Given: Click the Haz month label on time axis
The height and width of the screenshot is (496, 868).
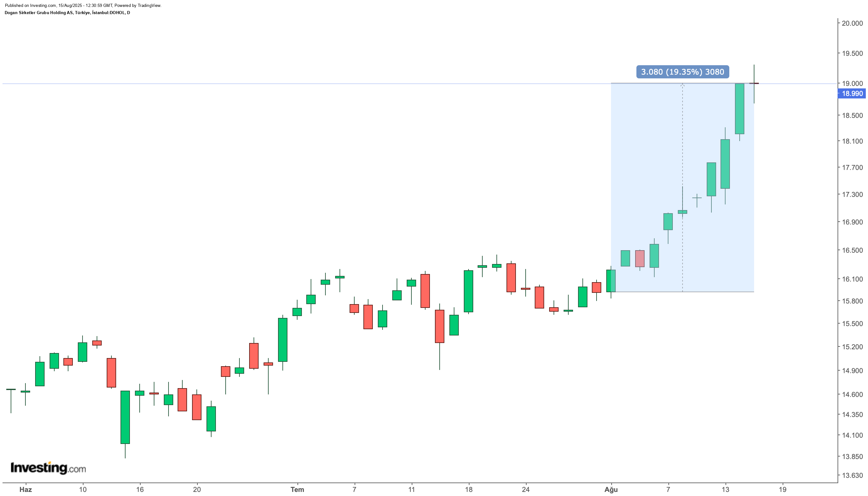Looking at the screenshot, I should [25, 489].
